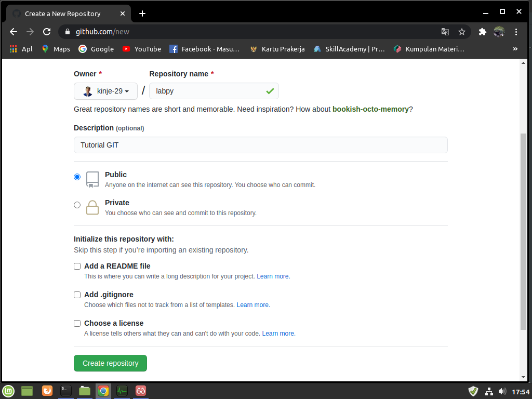
Task: Switch to Chrome in the taskbar
Action: (x=103, y=391)
